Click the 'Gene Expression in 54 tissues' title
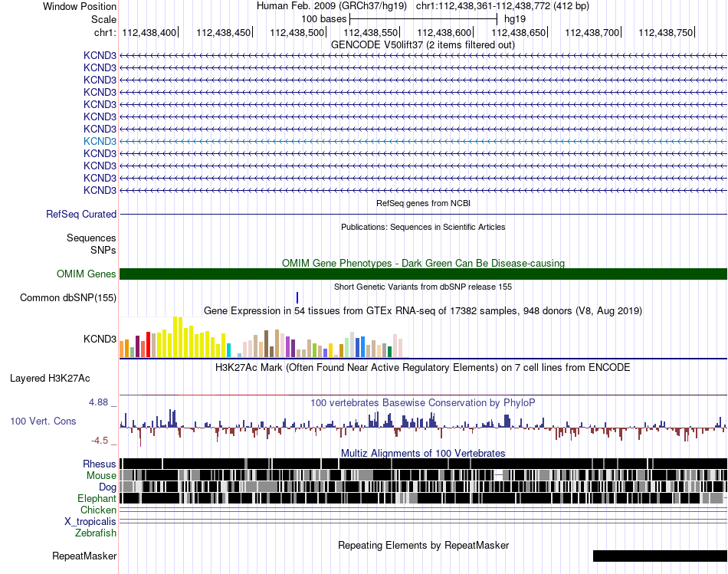Screen dimensions: 728x574 click(423, 310)
